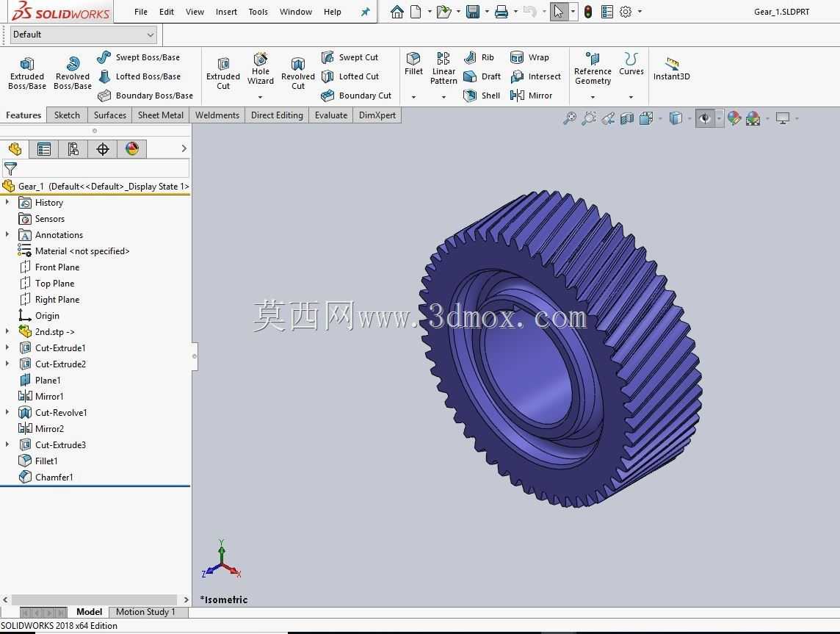This screenshot has width=840, height=634.
Task: Select Chamfer1 in feature tree
Action: click(46, 477)
